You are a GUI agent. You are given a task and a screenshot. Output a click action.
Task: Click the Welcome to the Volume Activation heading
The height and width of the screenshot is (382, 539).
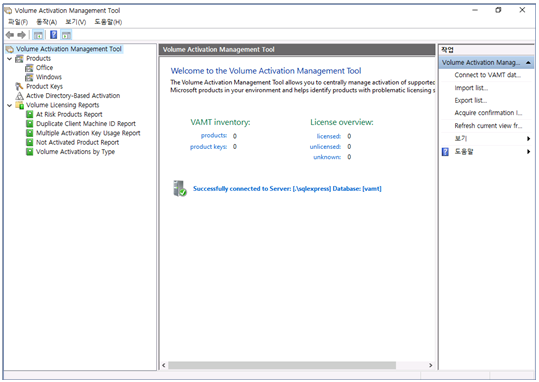266,71
